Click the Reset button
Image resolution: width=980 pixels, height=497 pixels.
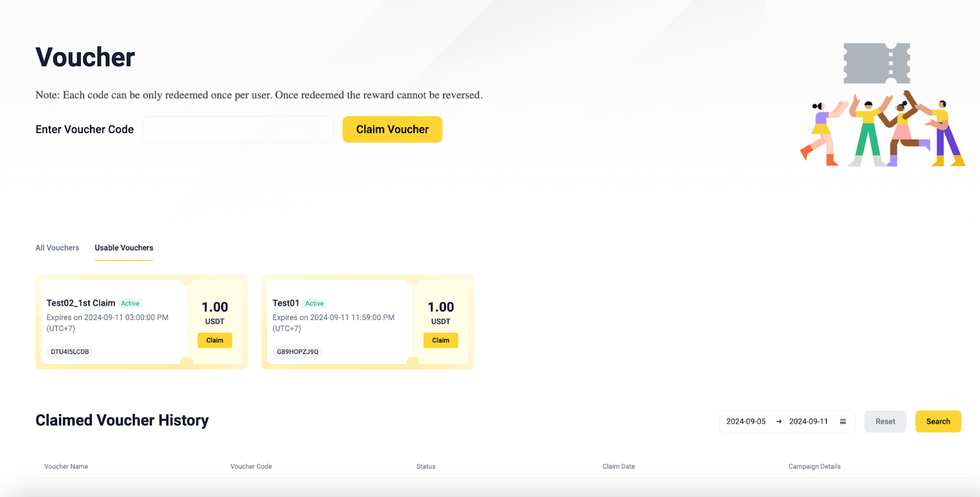pyautogui.click(x=885, y=422)
